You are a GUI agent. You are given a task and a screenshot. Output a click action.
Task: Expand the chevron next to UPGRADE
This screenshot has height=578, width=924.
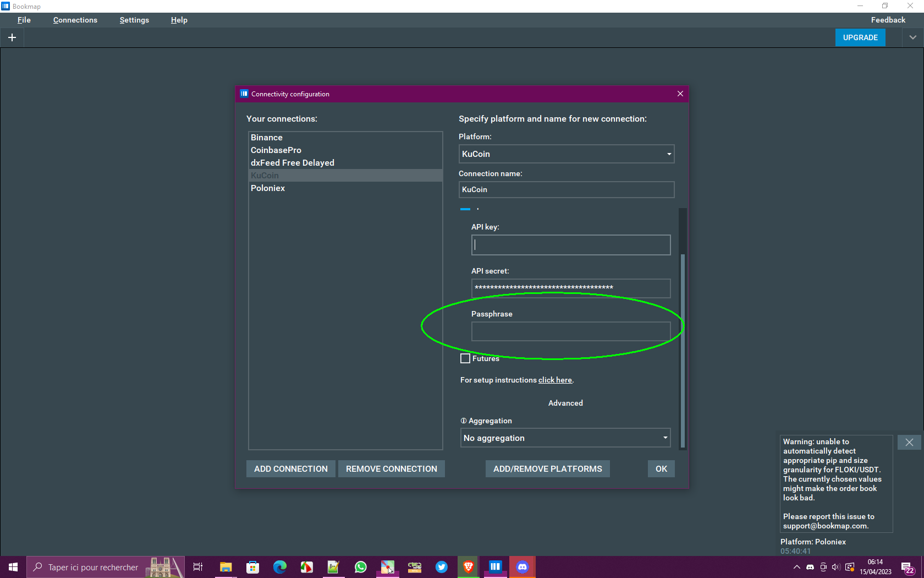(913, 37)
